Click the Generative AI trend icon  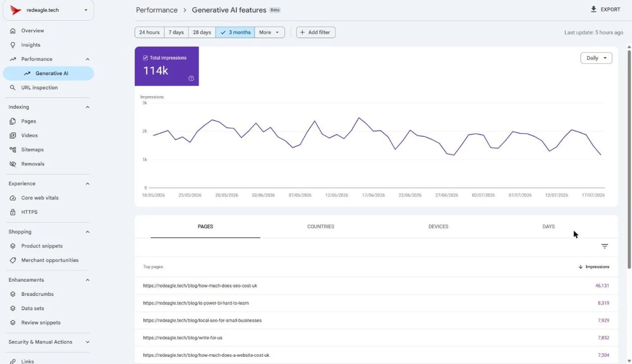click(x=27, y=74)
